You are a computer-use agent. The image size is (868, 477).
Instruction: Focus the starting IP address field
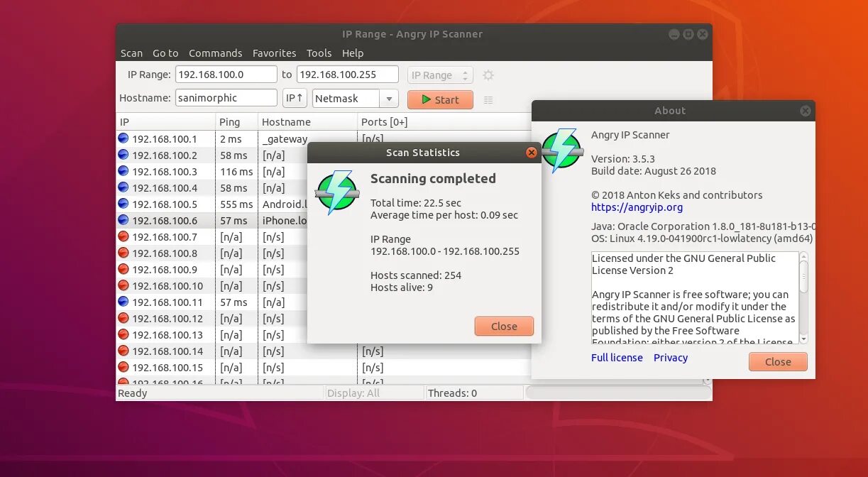click(226, 75)
